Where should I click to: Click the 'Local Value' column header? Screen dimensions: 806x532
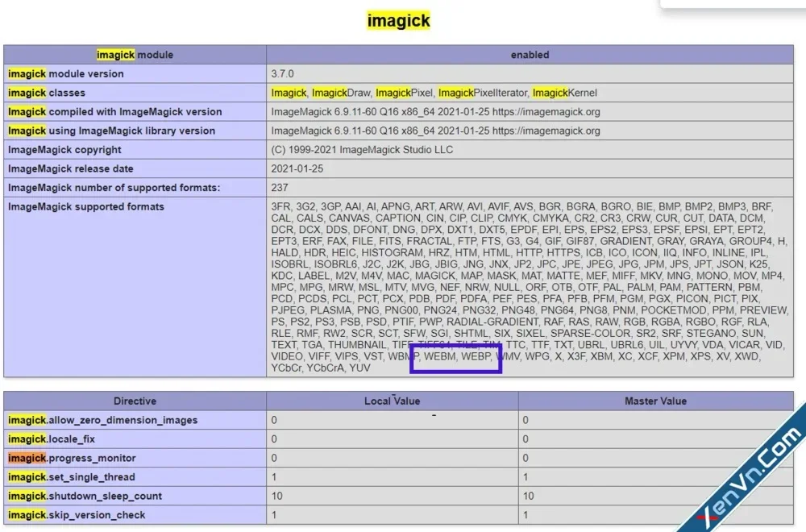pos(393,401)
